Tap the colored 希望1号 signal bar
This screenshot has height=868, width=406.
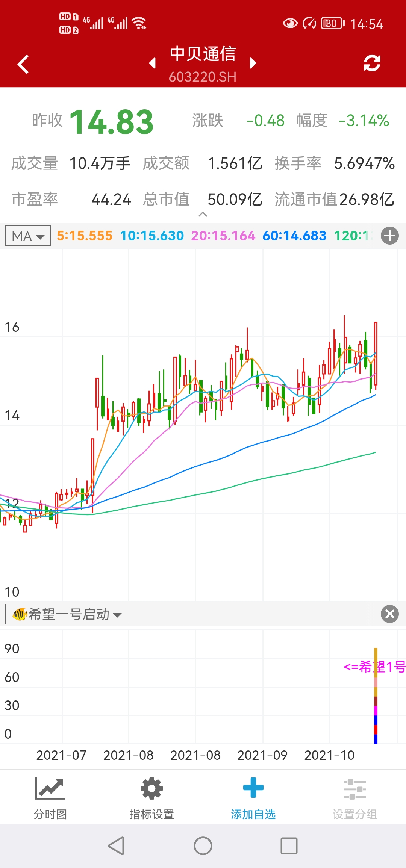pos(376,695)
